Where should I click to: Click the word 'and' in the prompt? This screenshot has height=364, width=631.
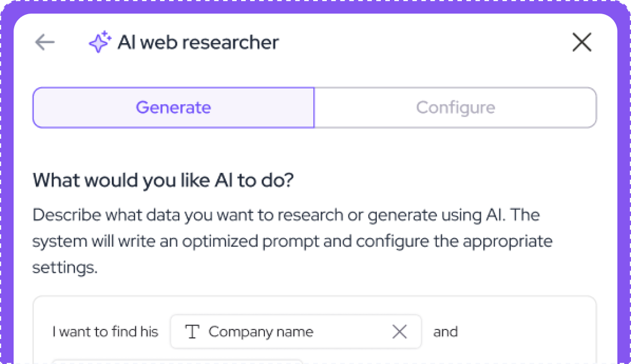445,332
